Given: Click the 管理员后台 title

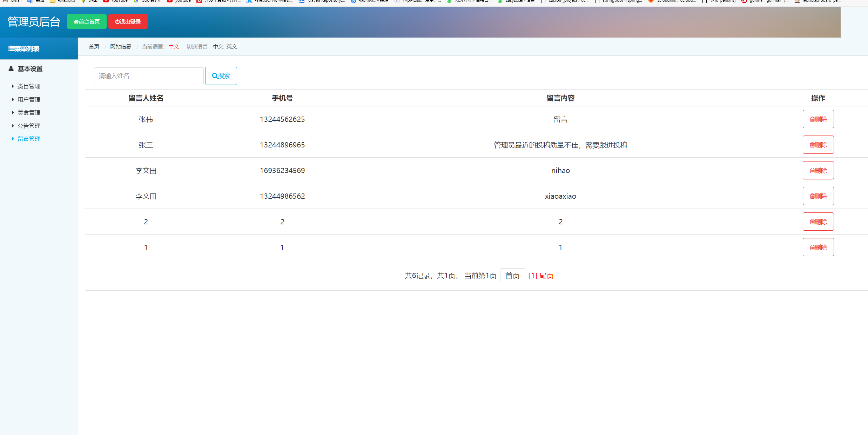Looking at the screenshot, I should pos(34,22).
